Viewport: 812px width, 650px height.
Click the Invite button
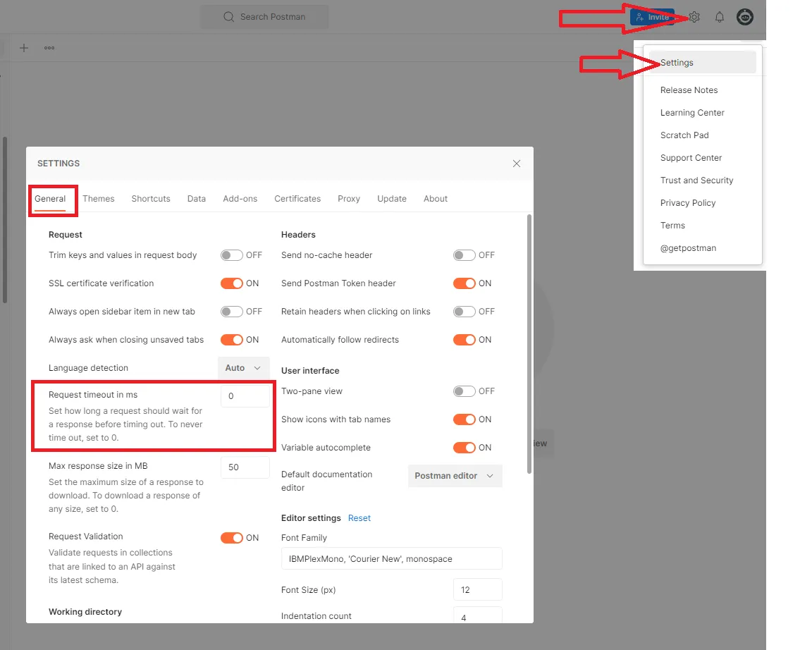coord(652,16)
